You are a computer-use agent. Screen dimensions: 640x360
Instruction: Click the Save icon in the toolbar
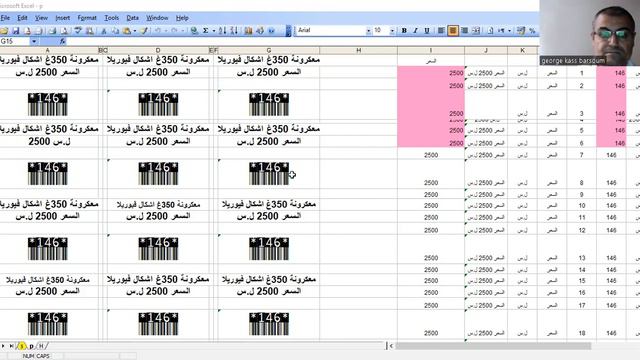[16, 31]
